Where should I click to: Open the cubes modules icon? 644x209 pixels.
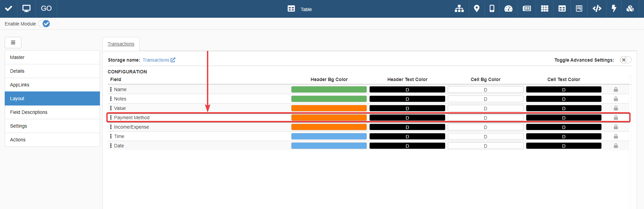[x=630, y=9]
